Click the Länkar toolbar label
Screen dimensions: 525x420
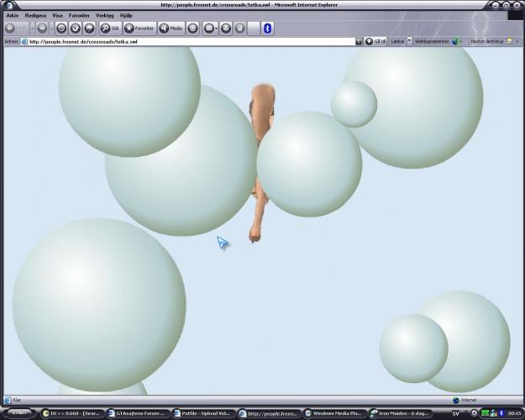tap(398, 41)
